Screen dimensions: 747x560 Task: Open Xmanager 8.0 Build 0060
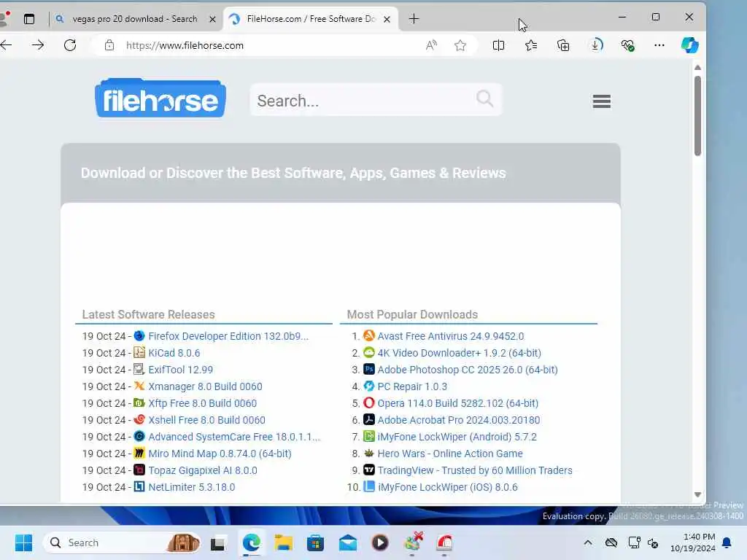[x=205, y=386]
